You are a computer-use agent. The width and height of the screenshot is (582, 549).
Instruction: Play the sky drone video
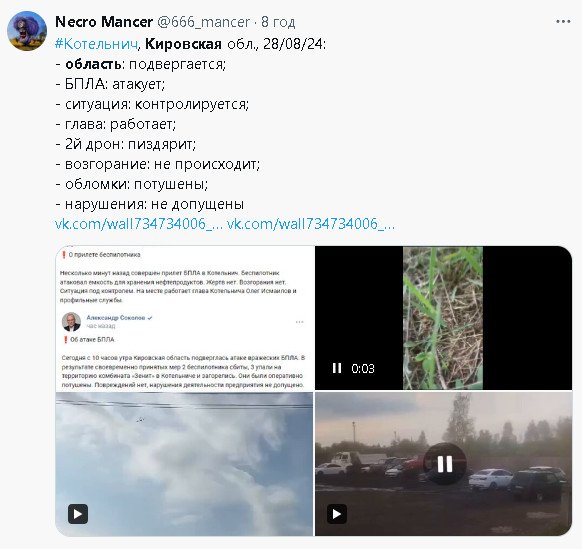[x=78, y=514]
